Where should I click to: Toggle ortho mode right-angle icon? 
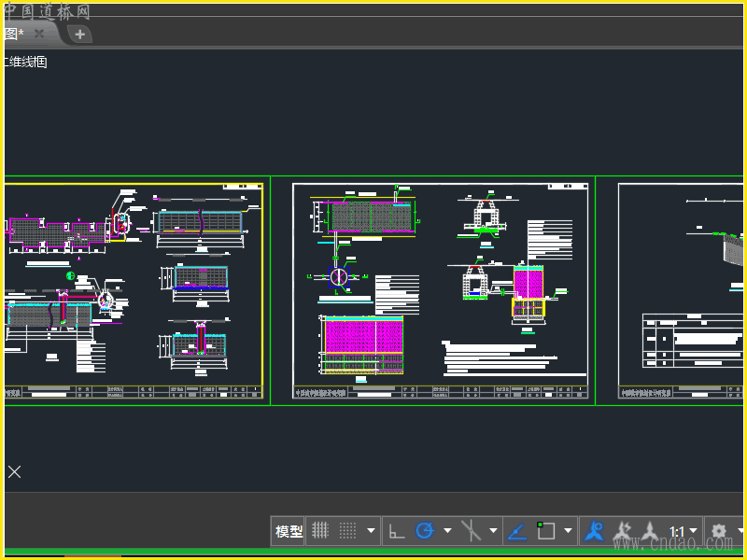click(x=397, y=531)
